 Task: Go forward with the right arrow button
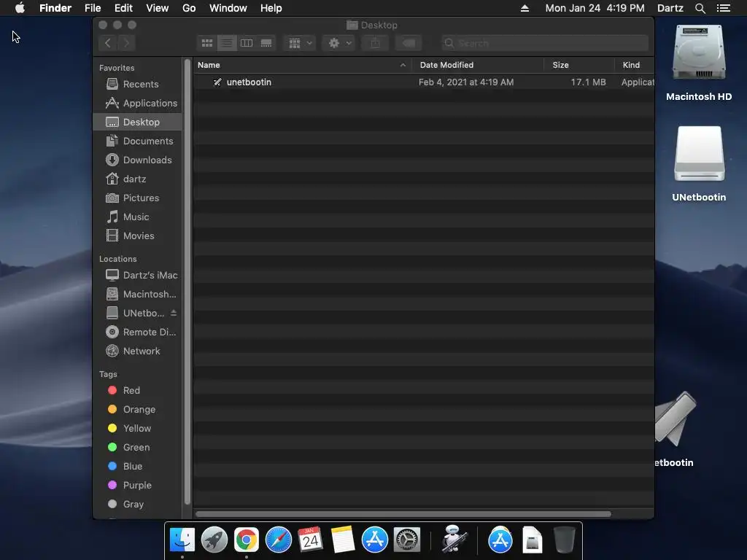coord(127,43)
